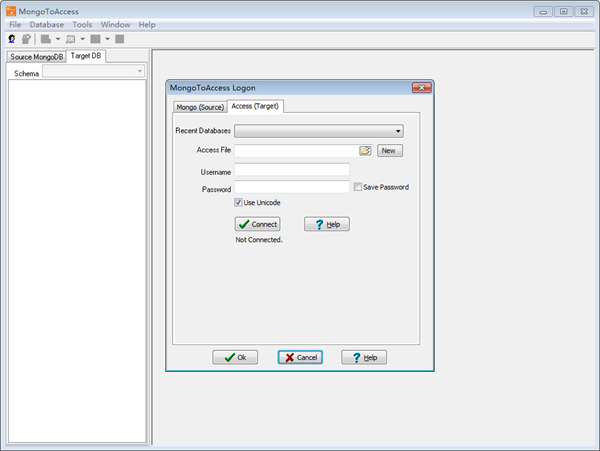Focus the Password field
Viewport: 600px width, 451px height.
point(292,187)
